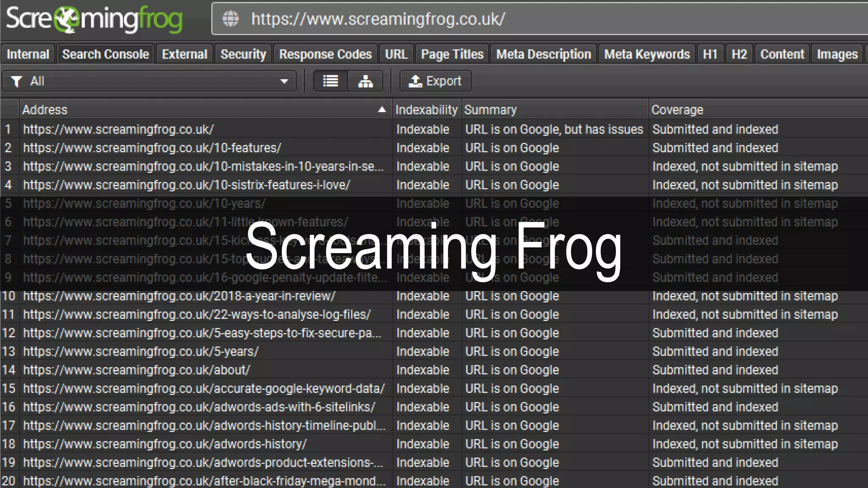Select the 10-features URL row
The width and height of the screenshot is (868, 488).
click(152, 148)
